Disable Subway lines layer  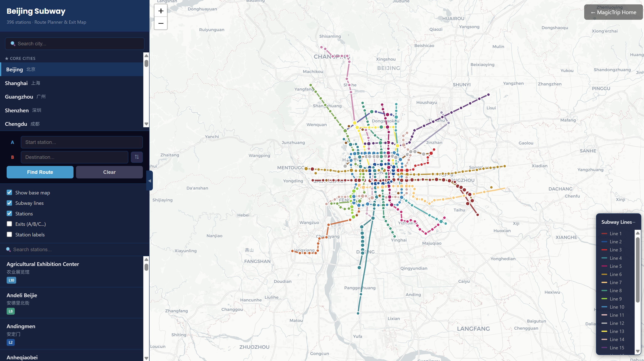(9, 203)
